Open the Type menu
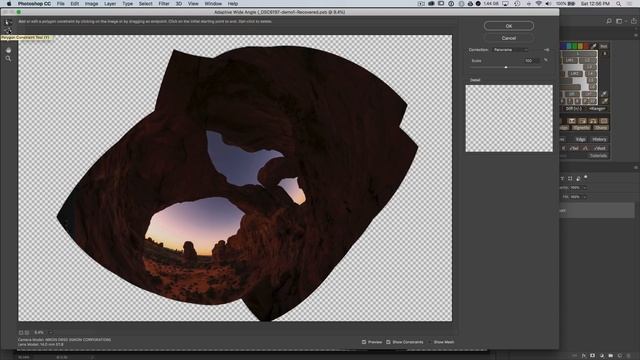This screenshot has height=360, width=640. tap(128, 4)
